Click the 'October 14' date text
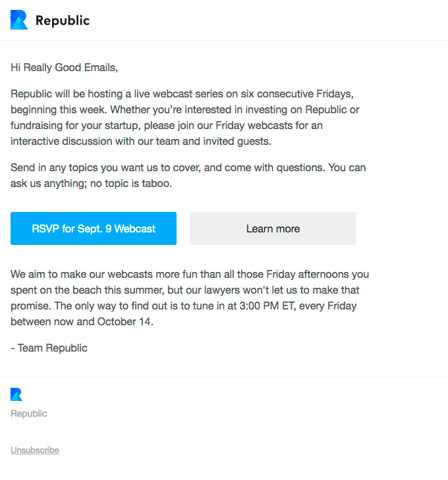The image size is (448, 480). coord(125,321)
